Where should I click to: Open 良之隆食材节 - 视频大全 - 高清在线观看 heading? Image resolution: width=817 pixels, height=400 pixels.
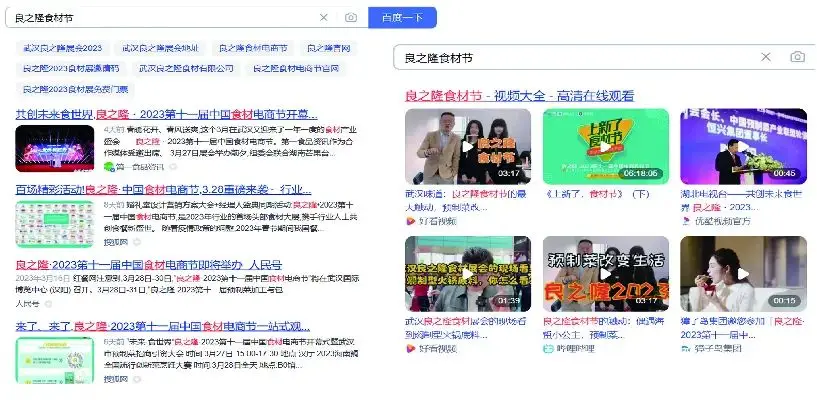pos(519,96)
